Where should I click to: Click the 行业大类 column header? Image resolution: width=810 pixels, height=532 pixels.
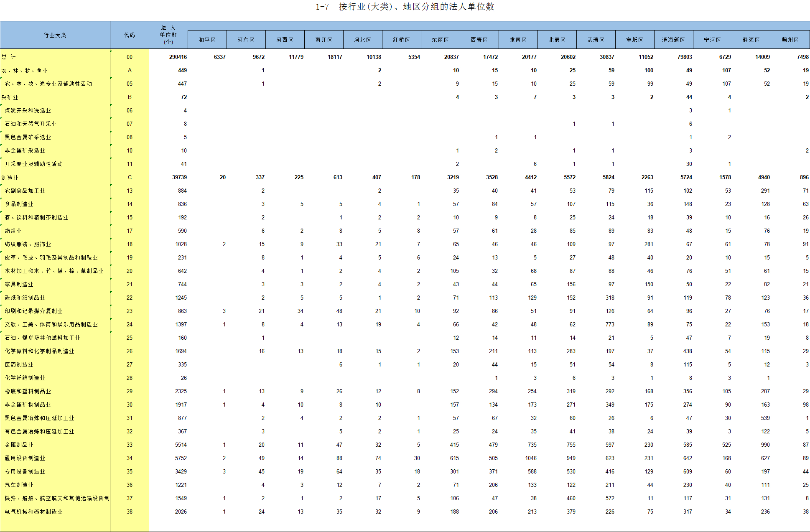point(55,35)
